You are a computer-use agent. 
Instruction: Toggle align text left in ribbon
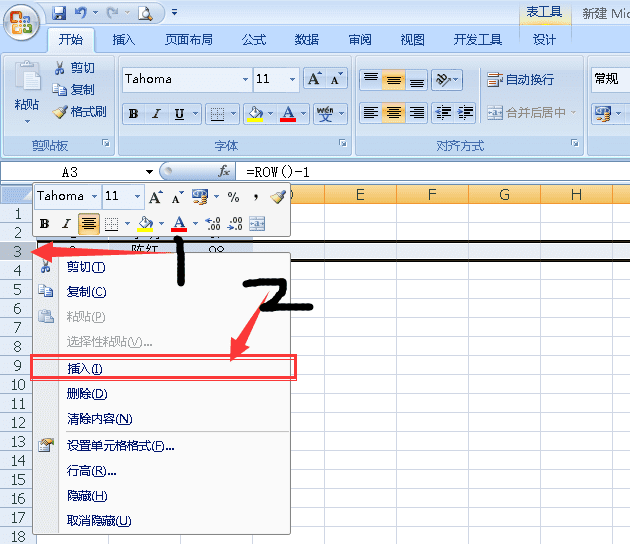coord(370,113)
